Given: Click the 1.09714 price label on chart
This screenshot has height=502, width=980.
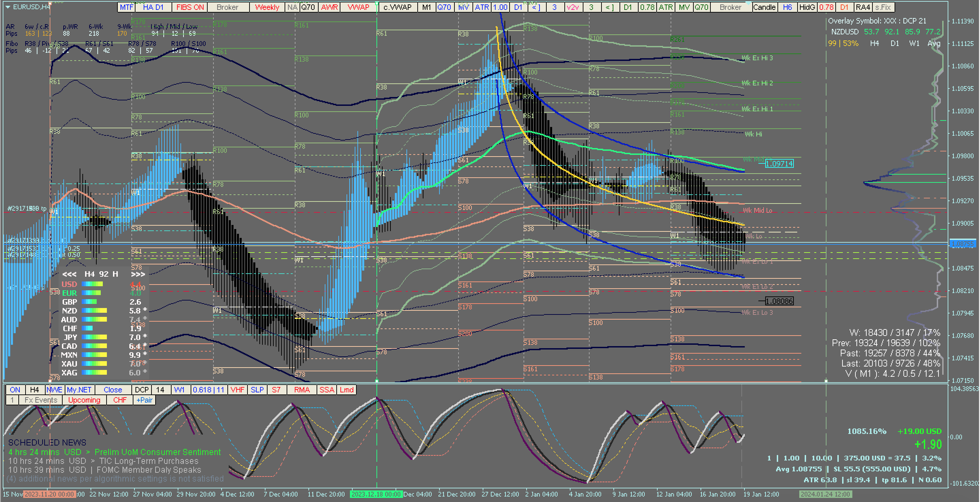Looking at the screenshot, I should (x=779, y=164).
